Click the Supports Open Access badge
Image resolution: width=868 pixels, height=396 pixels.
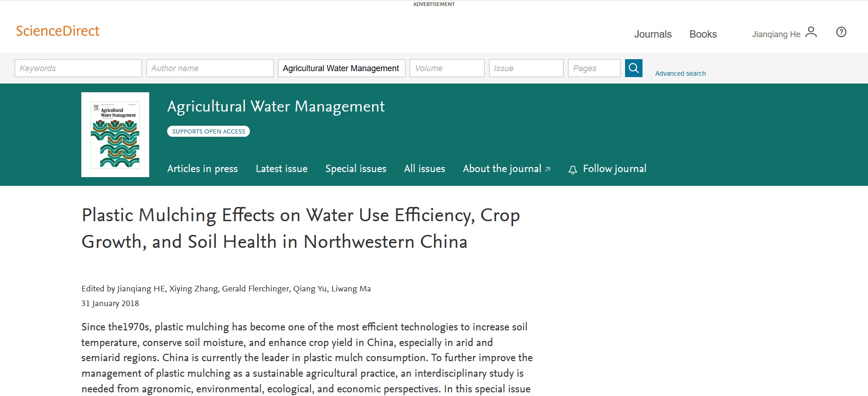point(209,131)
